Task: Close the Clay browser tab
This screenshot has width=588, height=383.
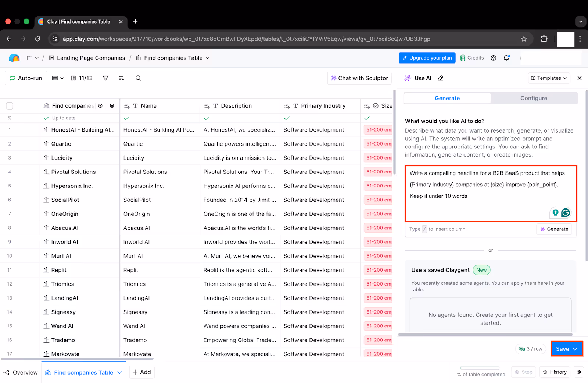Action: tap(121, 22)
